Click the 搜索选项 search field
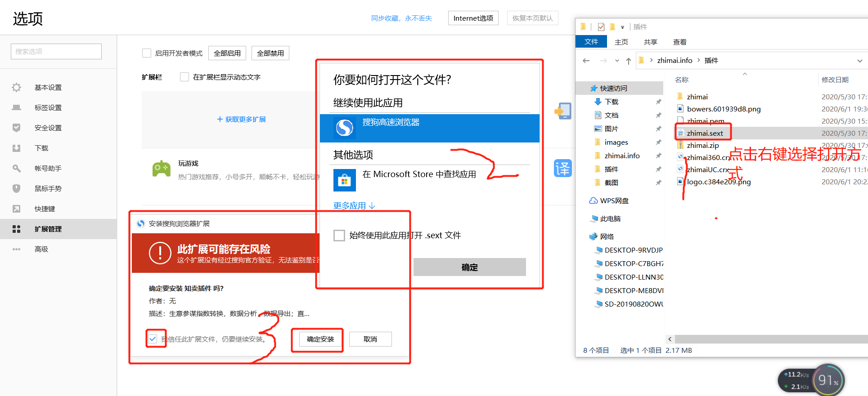 [x=56, y=51]
